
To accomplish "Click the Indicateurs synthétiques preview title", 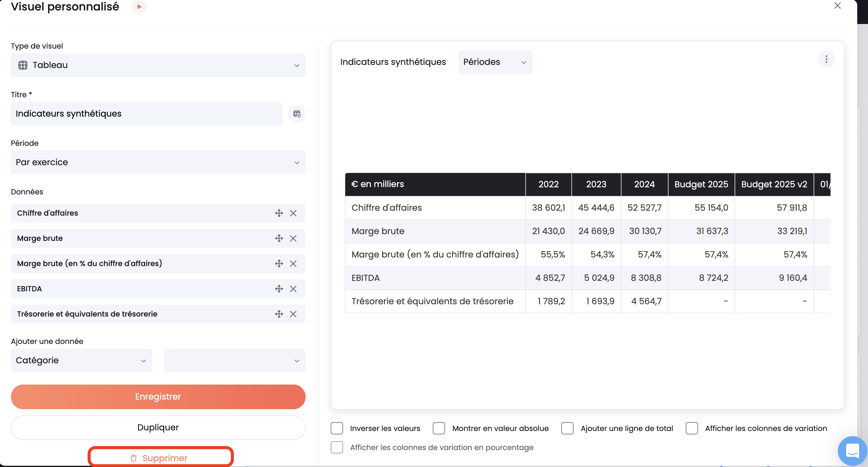I will pos(393,62).
